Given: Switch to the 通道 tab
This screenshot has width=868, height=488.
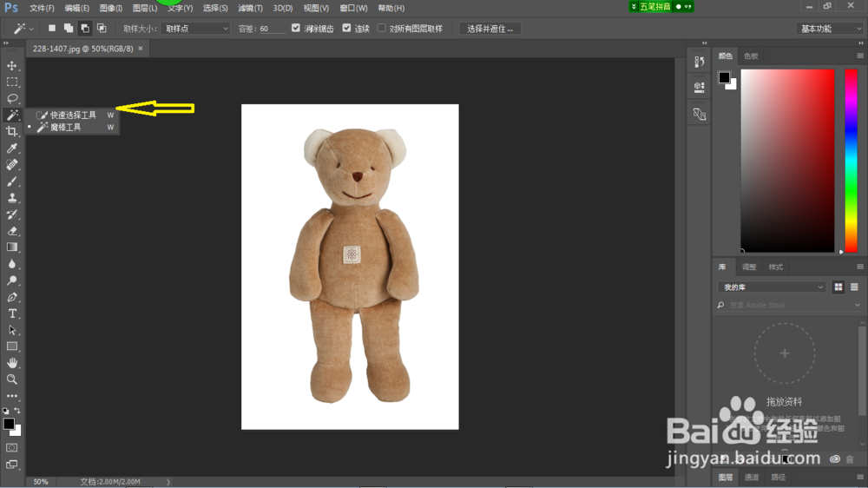Looking at the screenshot, I should point(751,477).
